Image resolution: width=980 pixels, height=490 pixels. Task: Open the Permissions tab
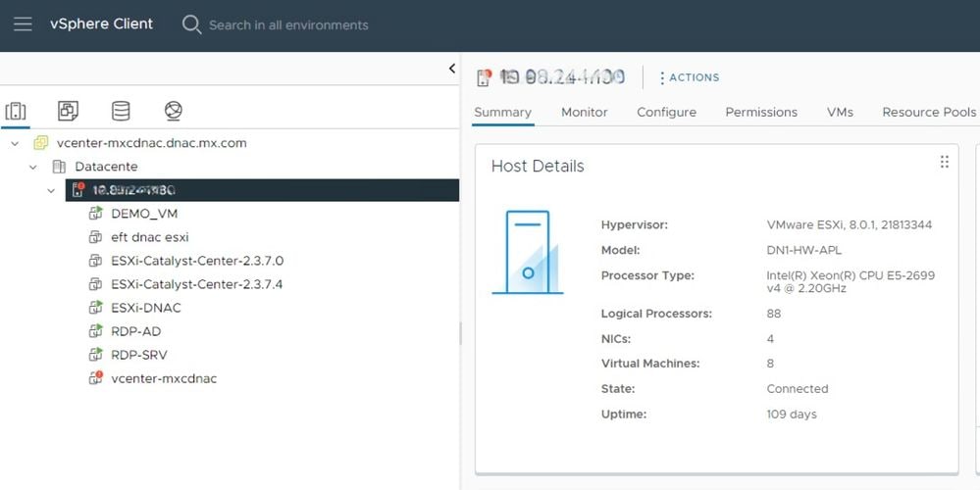pos(761,113)
